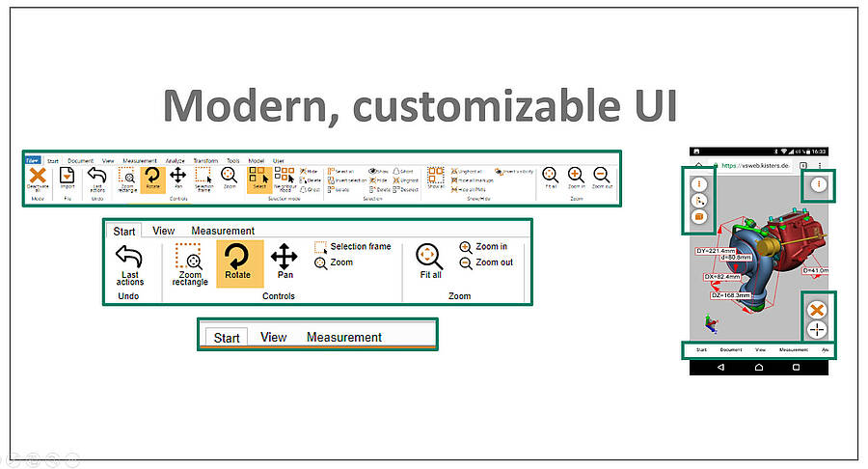Open three-dot menu in phone's left button stack
This screenshot has height=469, width=868.
coord(699,183)
